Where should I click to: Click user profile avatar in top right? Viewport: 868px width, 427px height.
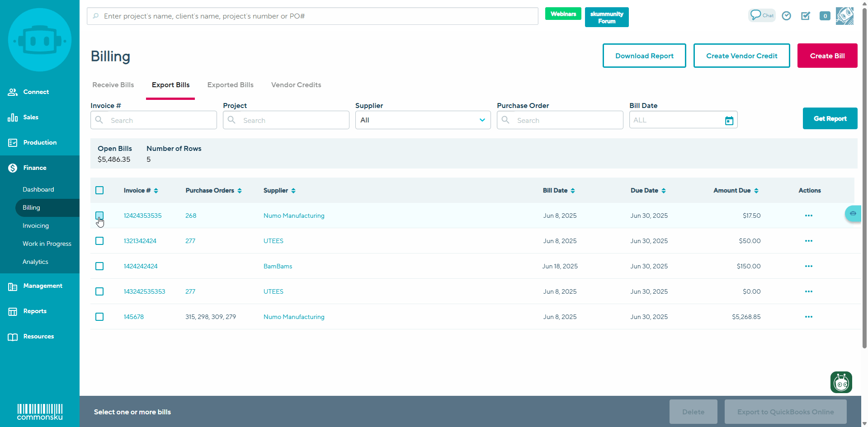[844, 16]
